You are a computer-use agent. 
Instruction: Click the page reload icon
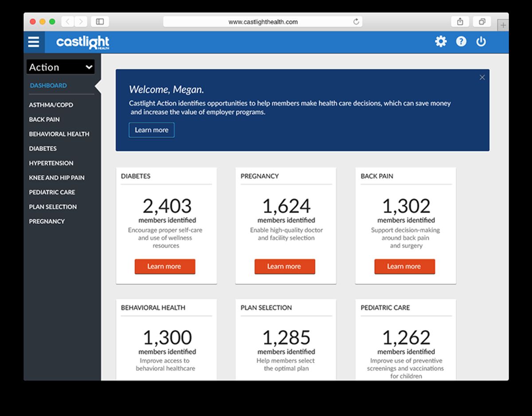click(356, 21)
